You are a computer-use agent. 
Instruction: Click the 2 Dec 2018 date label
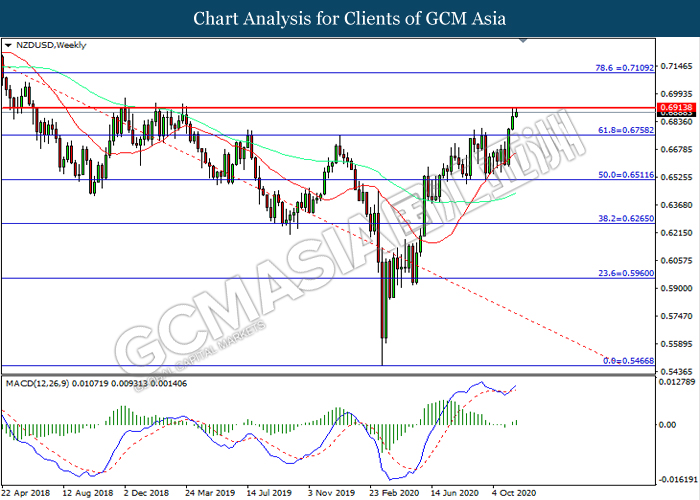pos(146,493)
